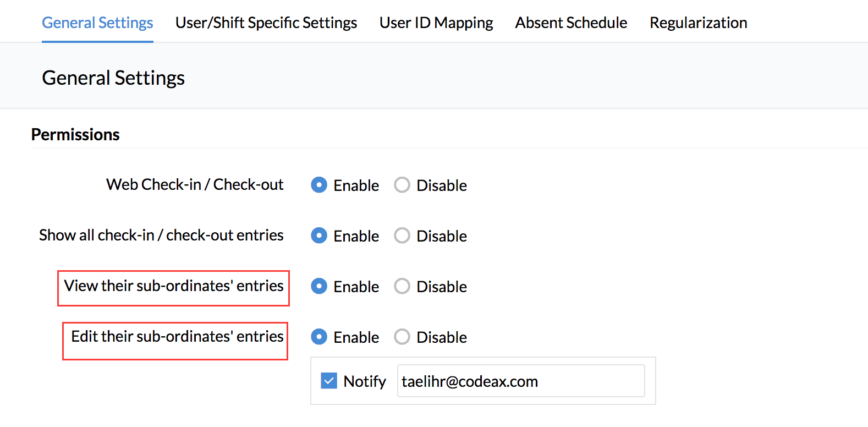
Task: Disable Web Check-in / Check-out
Action: click(402, 185)
